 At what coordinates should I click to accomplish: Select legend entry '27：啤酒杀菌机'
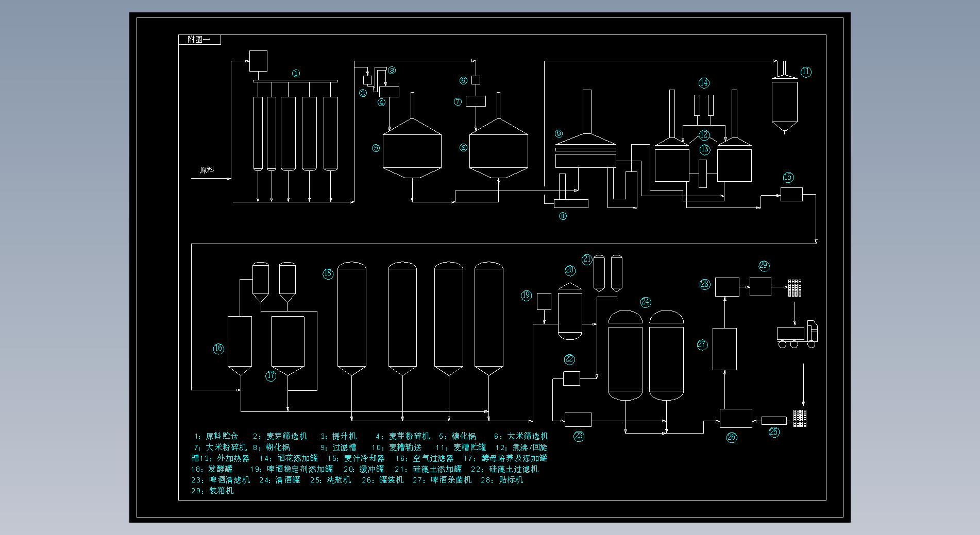(442, 480)
